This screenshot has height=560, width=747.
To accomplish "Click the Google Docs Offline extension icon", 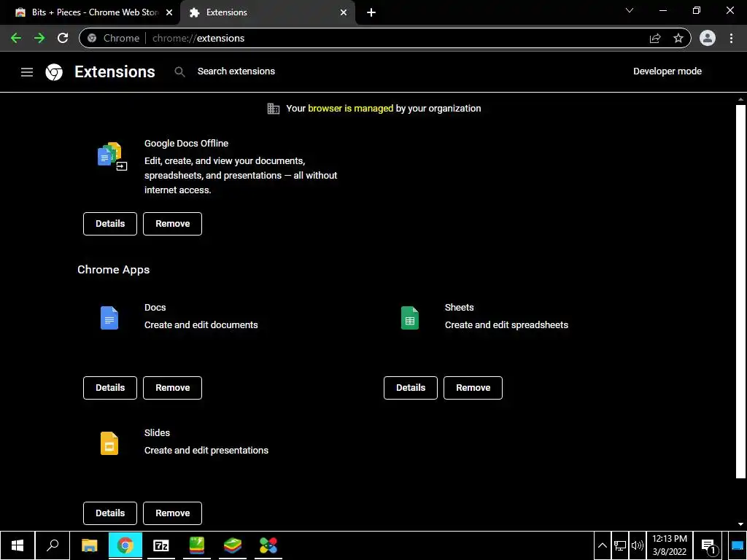I will pos(111,156).
